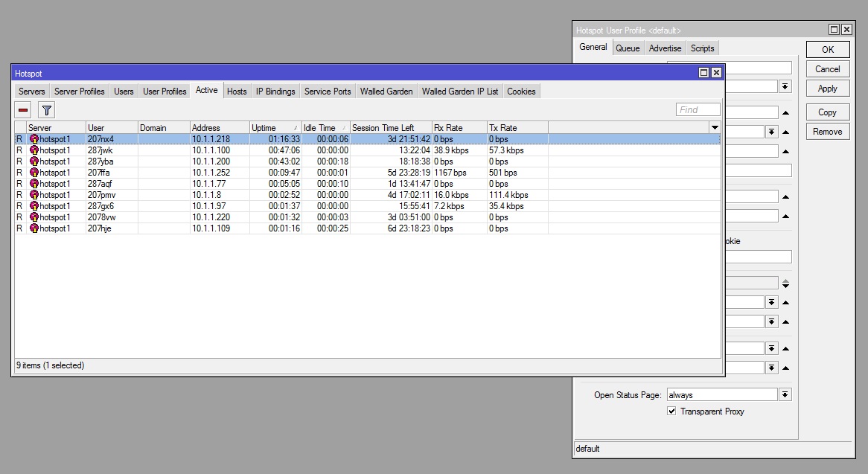The width and height of the screenshot is (868, 474).
Task: Copy the default user profile
Action: (827, 112)
